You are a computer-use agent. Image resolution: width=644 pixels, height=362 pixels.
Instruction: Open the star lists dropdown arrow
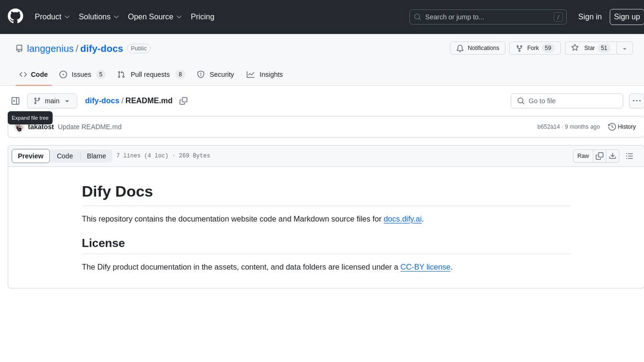(x=625, y=48)
